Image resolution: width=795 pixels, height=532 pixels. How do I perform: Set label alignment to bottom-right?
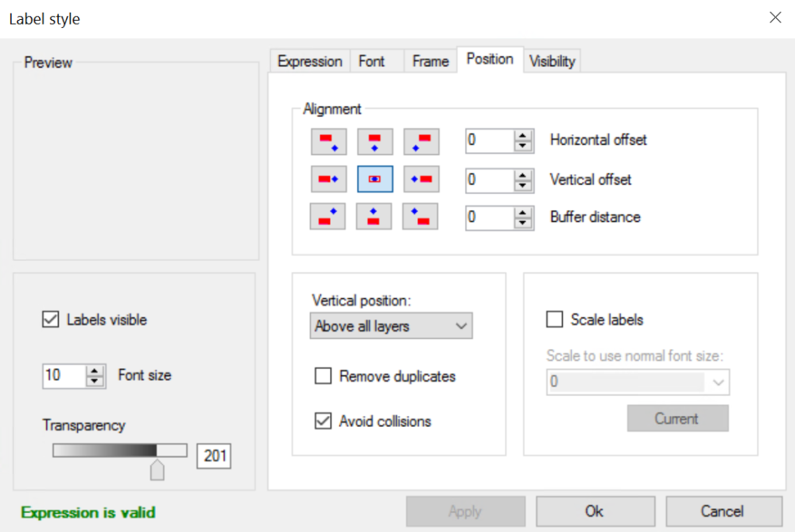421,216
